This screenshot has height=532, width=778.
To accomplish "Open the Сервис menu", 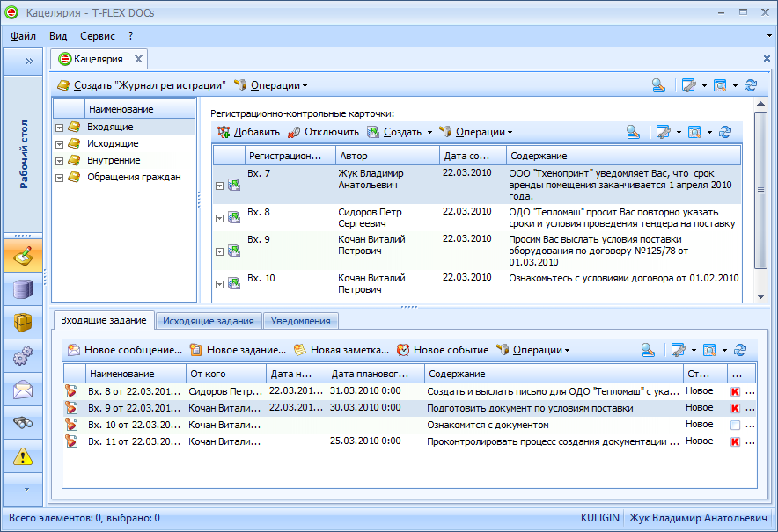I will (x=97, y=36).
